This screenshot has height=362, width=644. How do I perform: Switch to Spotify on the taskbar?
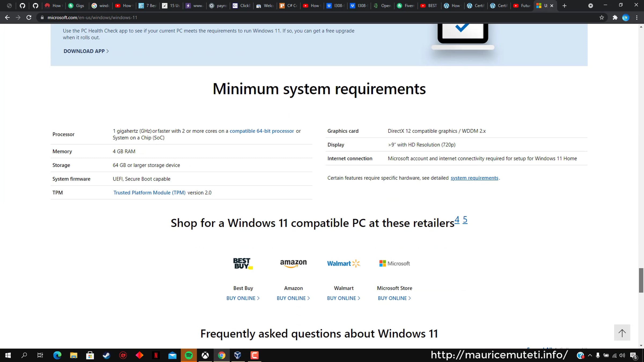pyautogui.click(x=189, y=355)
